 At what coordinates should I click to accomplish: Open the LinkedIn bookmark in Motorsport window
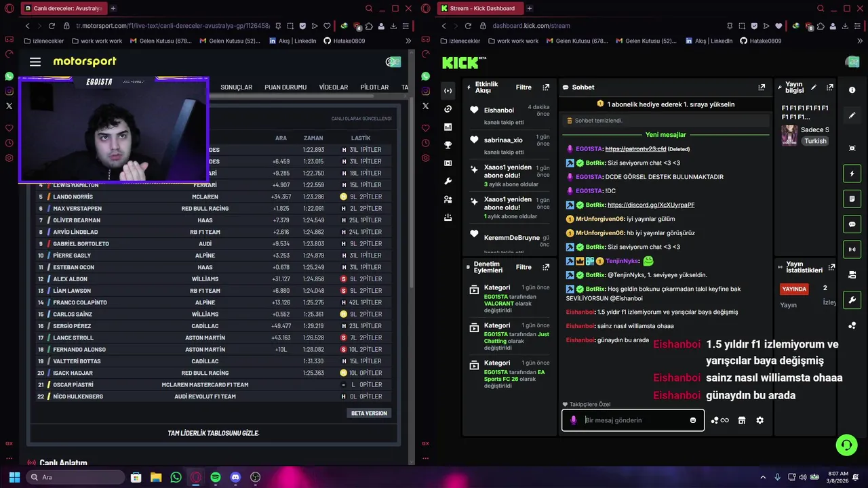[x=293, y=41]
